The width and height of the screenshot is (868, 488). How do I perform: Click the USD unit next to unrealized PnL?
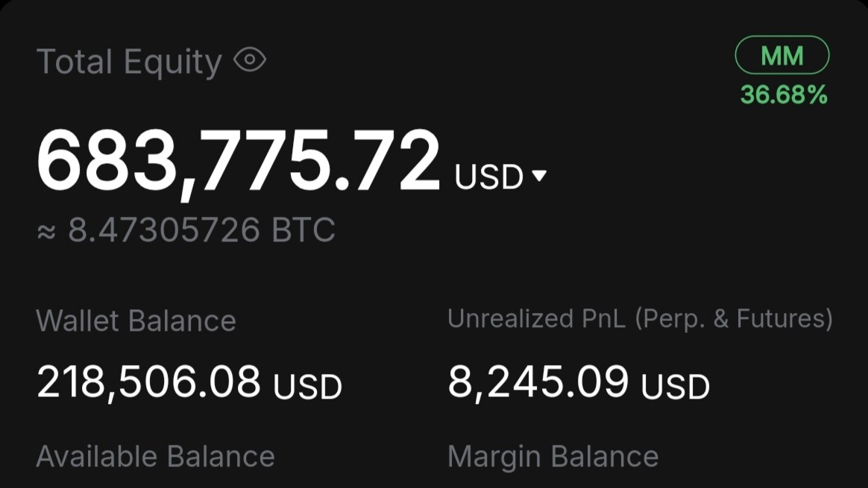coord(676,387)
